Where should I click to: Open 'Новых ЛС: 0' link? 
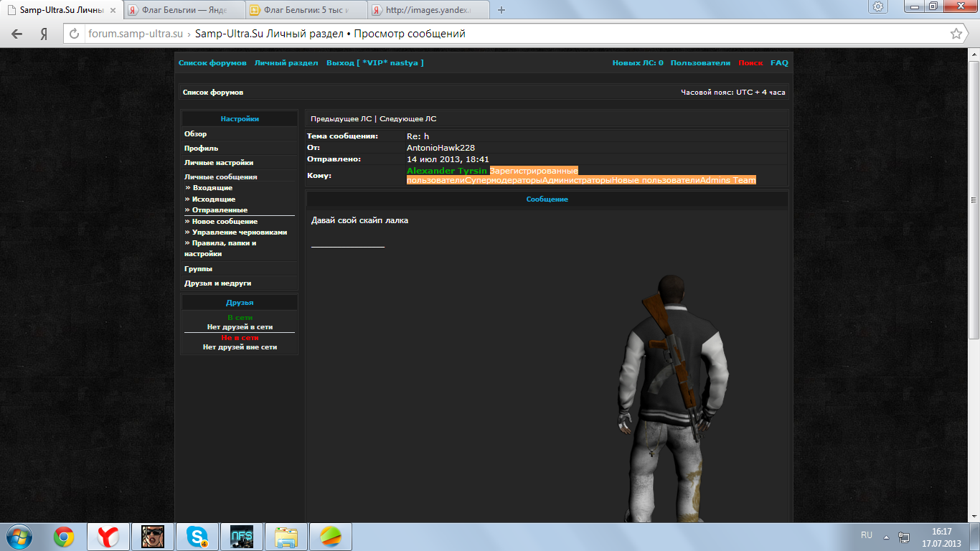coord(638,63)
